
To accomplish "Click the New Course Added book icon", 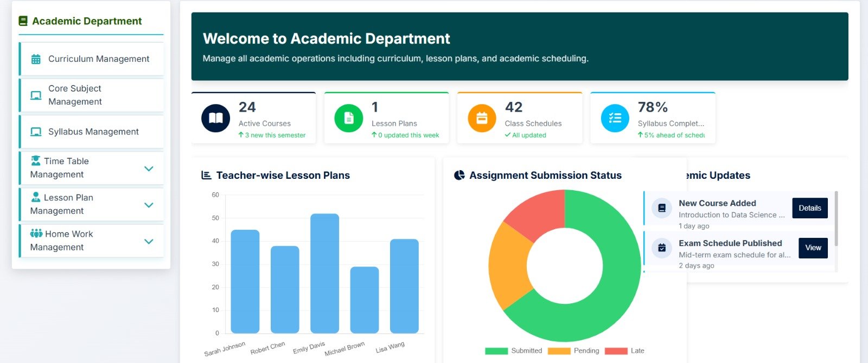I will [661, 208].
